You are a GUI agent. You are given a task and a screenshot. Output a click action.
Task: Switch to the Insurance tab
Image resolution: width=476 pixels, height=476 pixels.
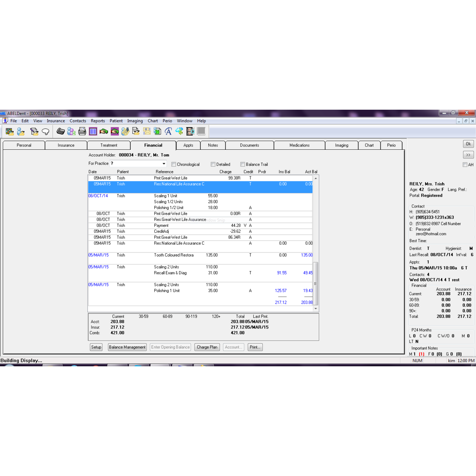click(66, 145)
